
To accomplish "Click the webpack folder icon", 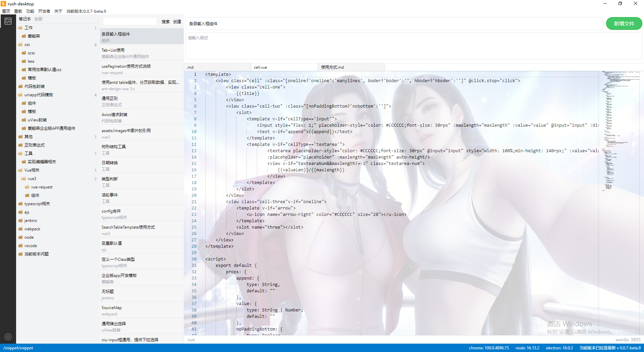I will click(20, 229).
